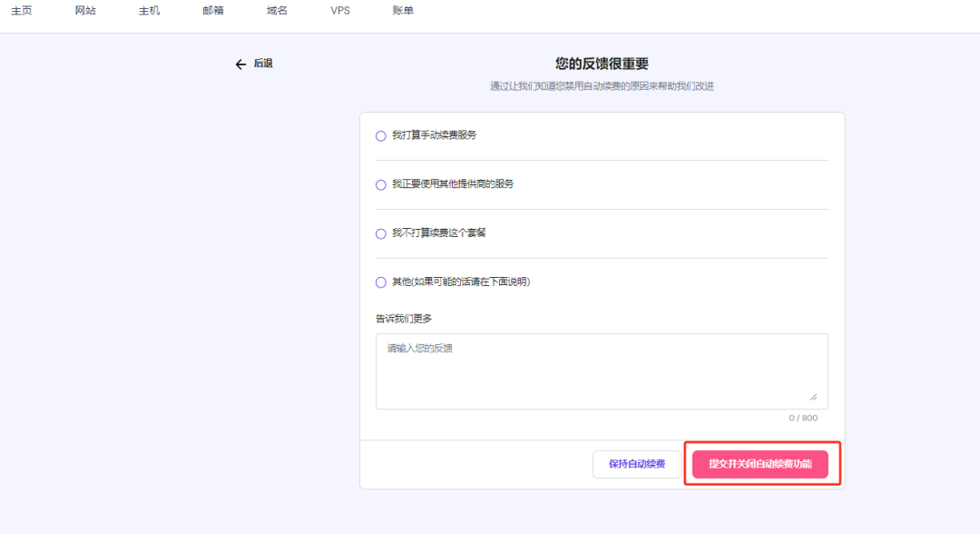Viewport: 980px width, 534px height.
Task: Choose the 其他 feedback option
Action: (x=381, y=282)
